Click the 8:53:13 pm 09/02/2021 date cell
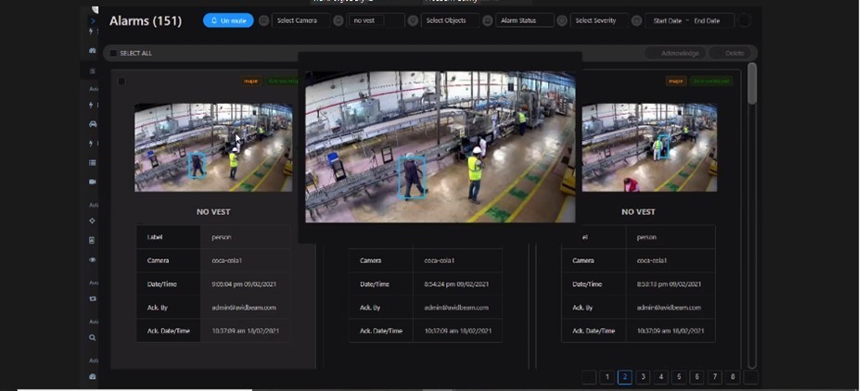 [670, 284]
